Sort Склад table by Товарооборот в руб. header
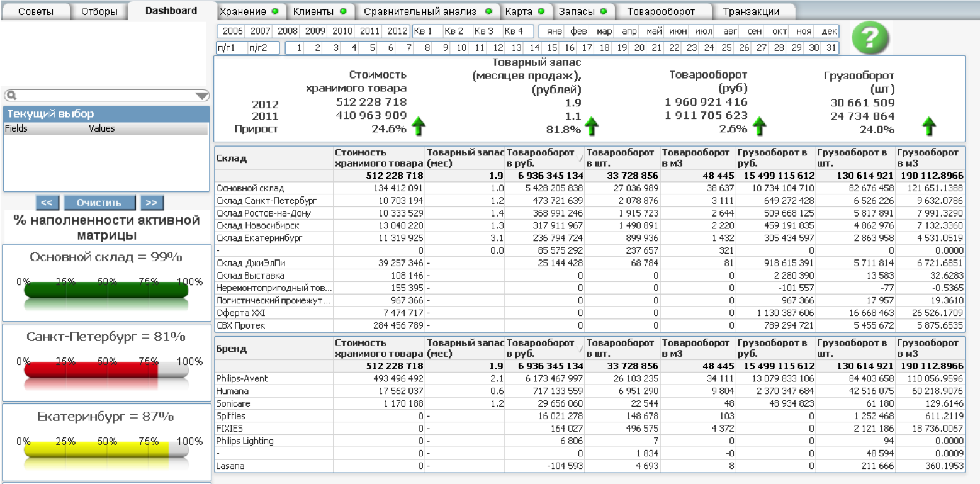Image resolution: width=980 pixels, height=484 pixels. (545, 158)
